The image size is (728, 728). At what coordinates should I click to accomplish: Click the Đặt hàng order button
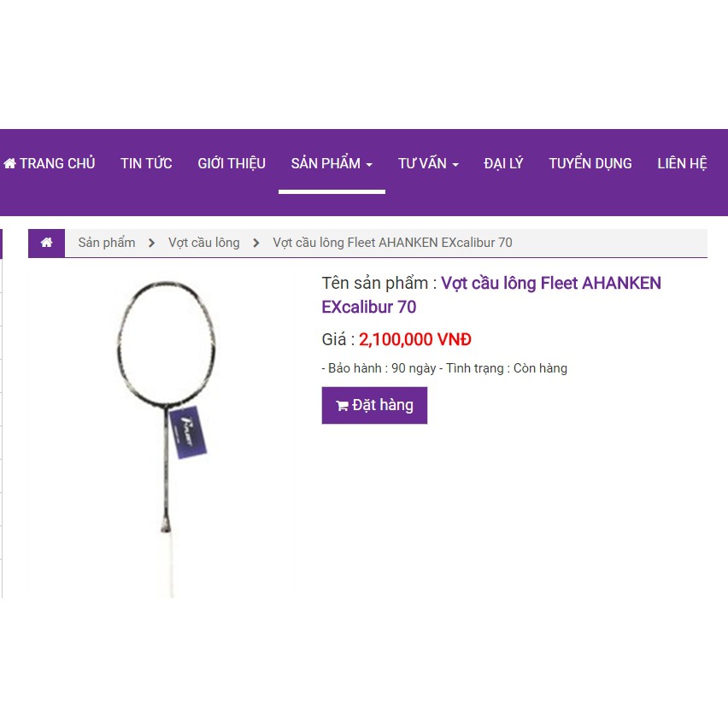click(x=374, y=405)
